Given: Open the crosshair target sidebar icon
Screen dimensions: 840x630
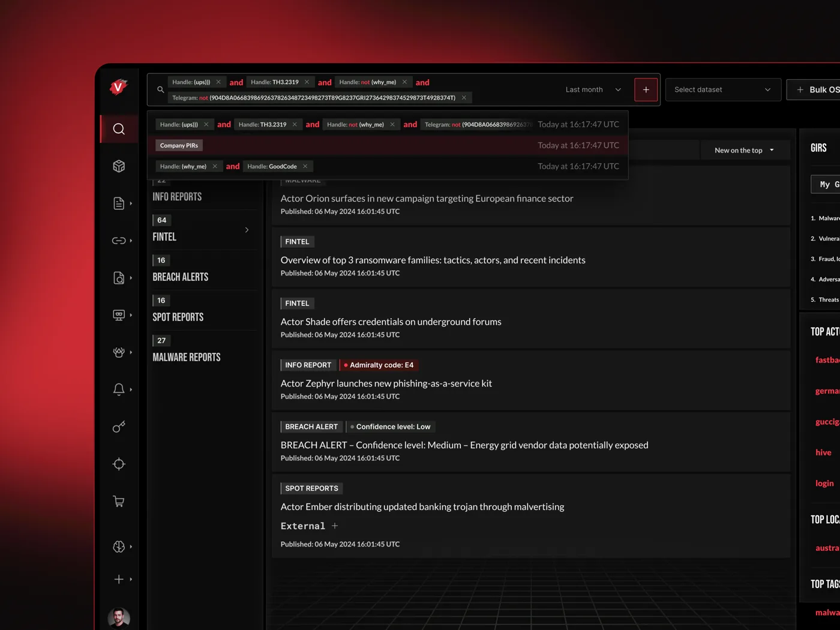Looking at the screenshot, I should coord(119,464).
